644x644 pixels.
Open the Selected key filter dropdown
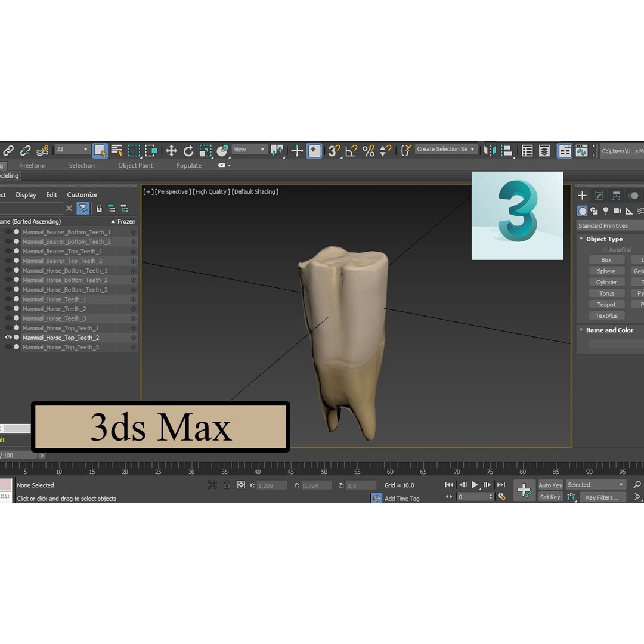596,485
